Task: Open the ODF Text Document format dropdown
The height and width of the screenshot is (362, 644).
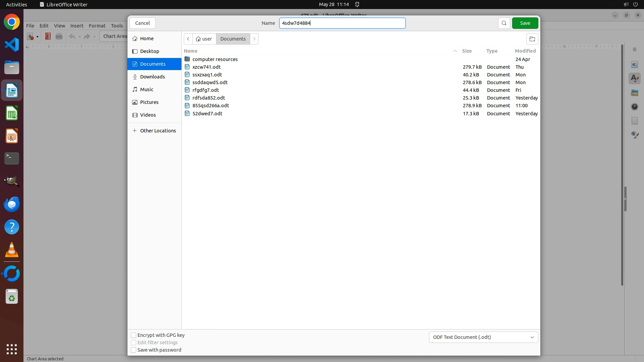Action: [483, 337]
